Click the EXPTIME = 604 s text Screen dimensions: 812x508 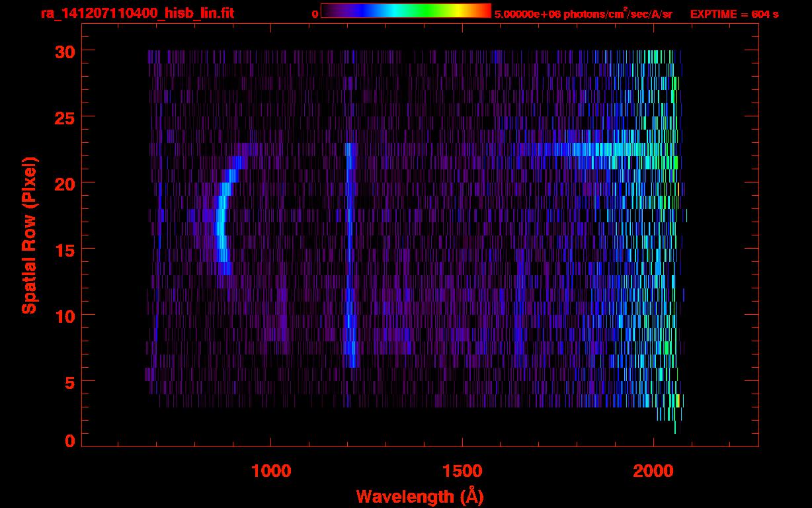735,15
